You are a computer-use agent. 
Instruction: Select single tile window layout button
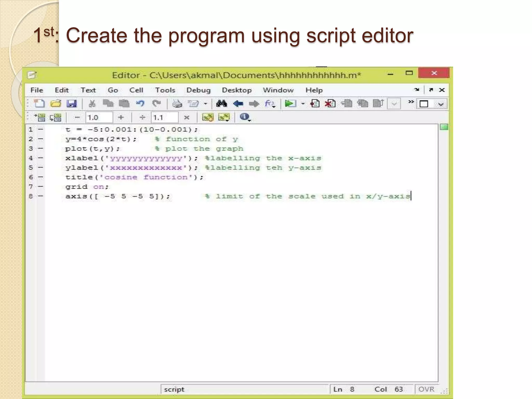coord(424,104)
